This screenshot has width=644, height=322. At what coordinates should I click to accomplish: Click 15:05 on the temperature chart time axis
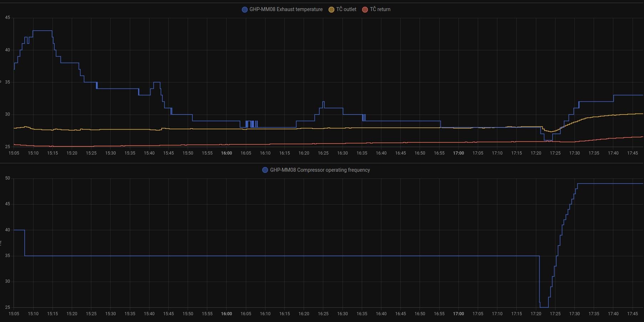pos(14,153)
